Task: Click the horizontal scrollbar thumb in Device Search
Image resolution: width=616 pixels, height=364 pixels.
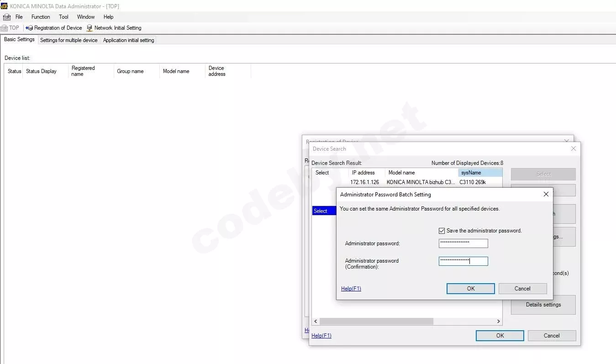Action: pyautogui.click(x=376, y=322)
